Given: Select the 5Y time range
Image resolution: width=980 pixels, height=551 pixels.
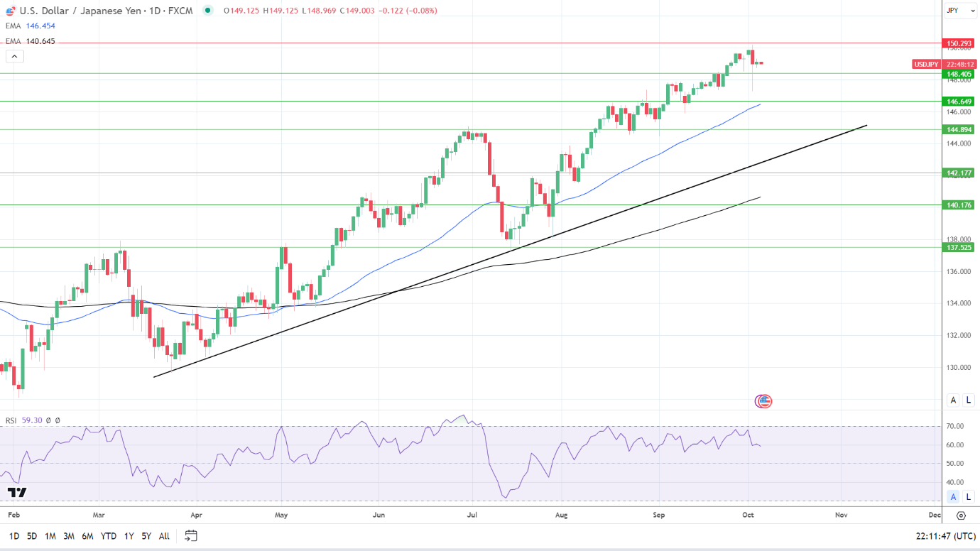Looking at the screenshot, I should click(x=146, y=536).
